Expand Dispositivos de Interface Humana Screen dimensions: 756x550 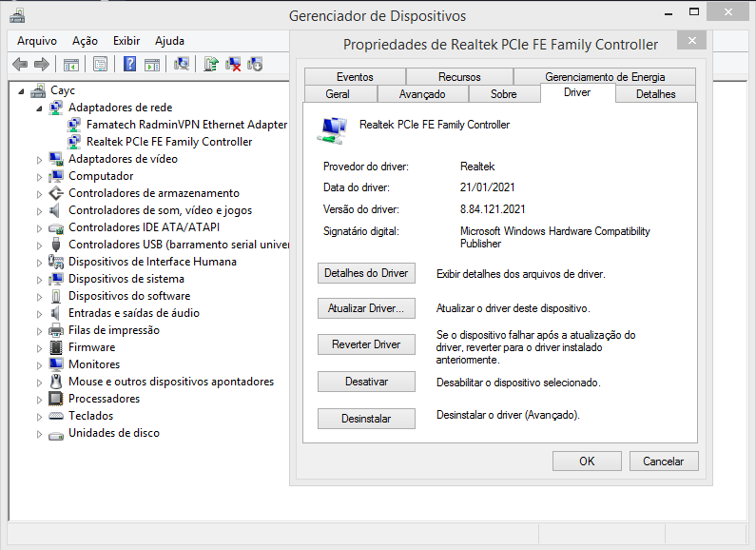coord(39,263)
